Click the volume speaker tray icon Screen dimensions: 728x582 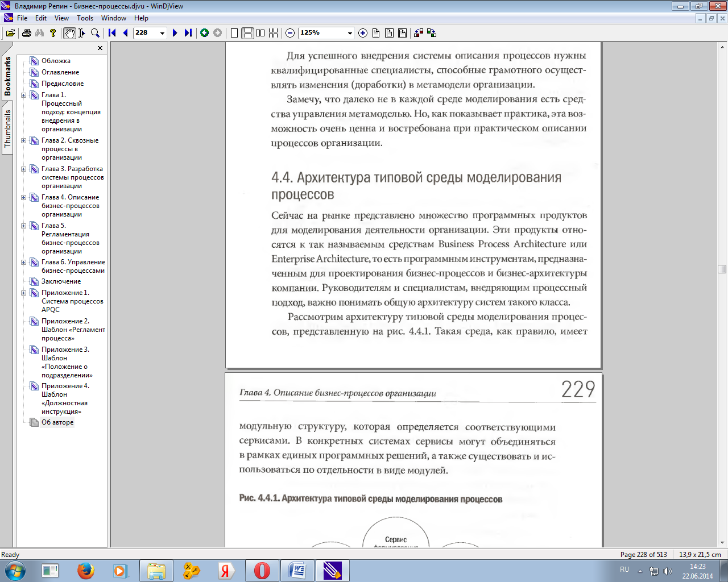pos(668,571)
